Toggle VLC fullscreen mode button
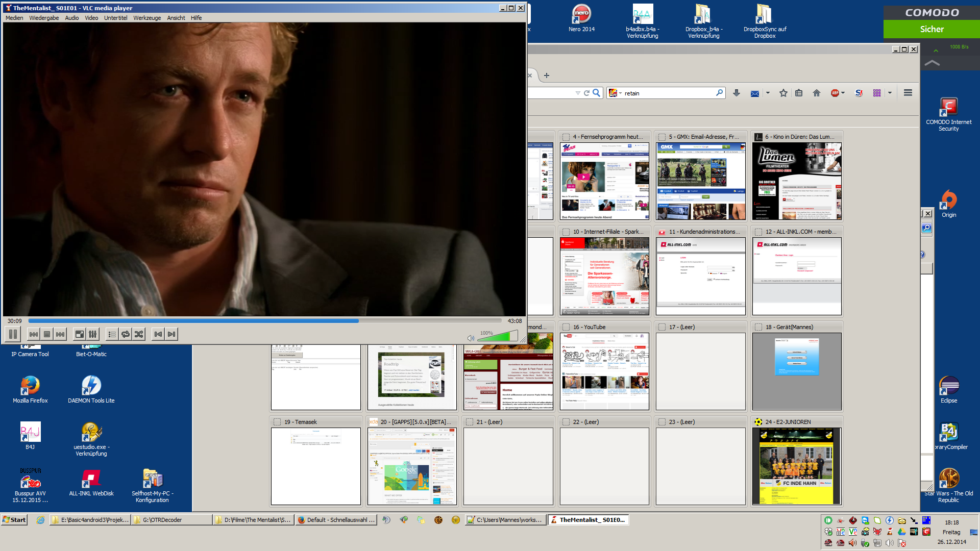This screenshot has width=980, height=551. pos(80,334)
